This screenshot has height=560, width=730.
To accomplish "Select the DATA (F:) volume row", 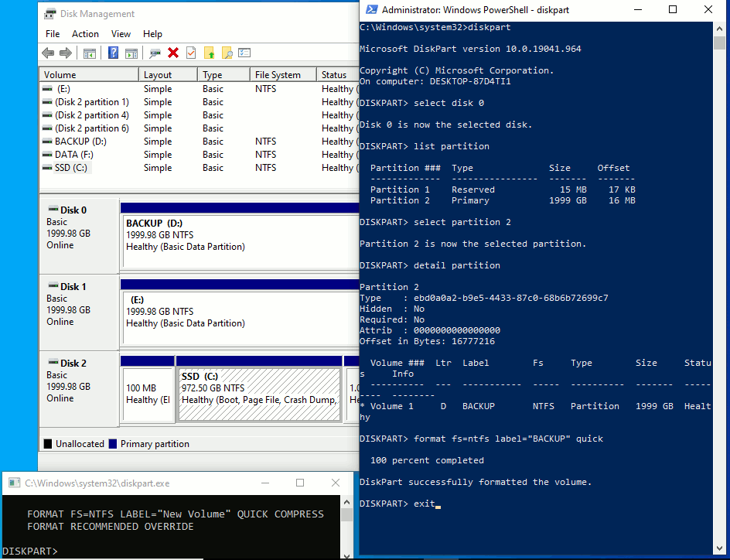I will pyautogui.click(x=200, y=155).
